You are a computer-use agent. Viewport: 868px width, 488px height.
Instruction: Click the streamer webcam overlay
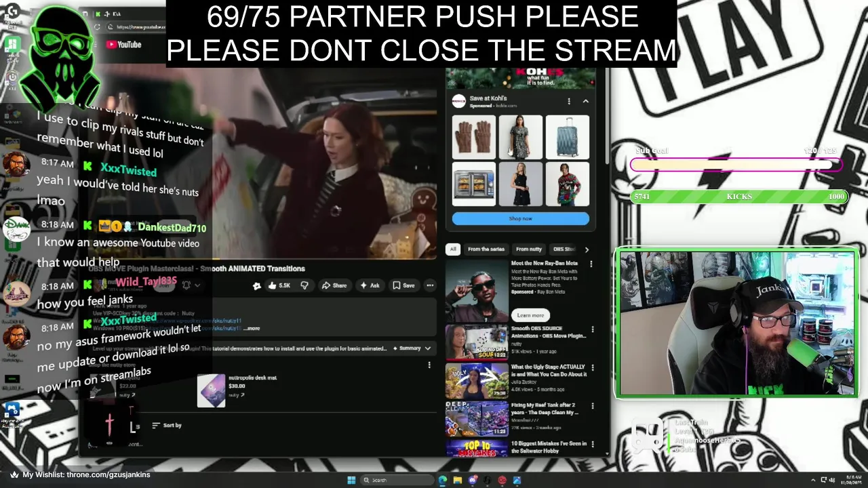737,323
